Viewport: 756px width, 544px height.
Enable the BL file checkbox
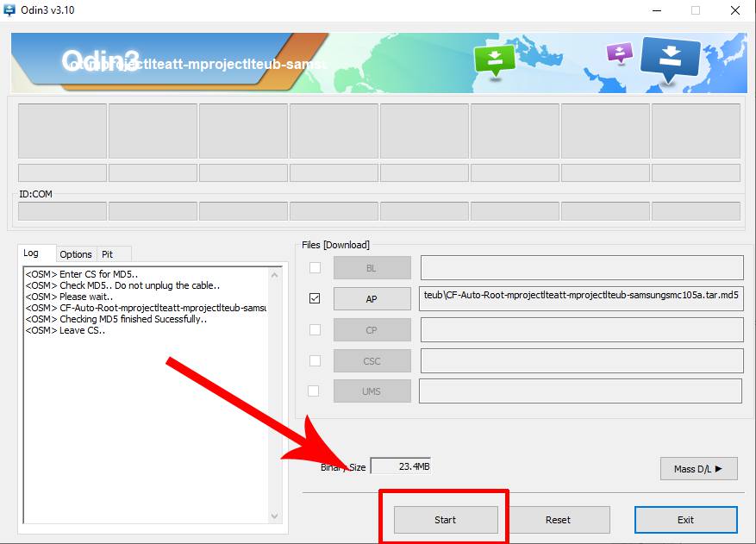(315, 267)
